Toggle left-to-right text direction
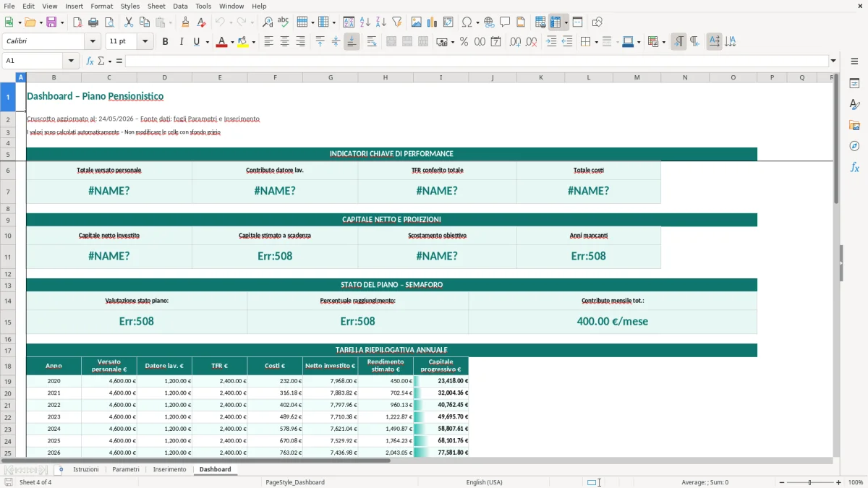Viewport: 868px width, 488px height. (x=678, y=42)
